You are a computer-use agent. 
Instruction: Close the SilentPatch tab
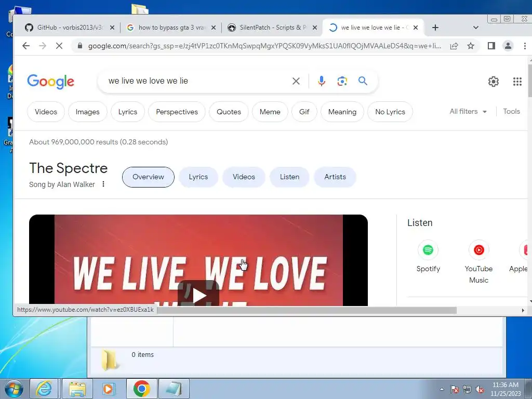[315, 28]
